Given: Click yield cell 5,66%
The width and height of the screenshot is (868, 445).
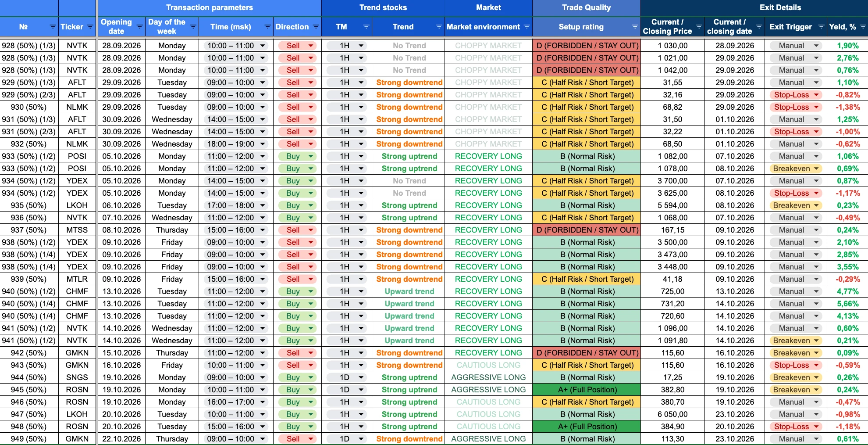Looking at the screenshot, I should pyautogui.click(x=847, y=304).
